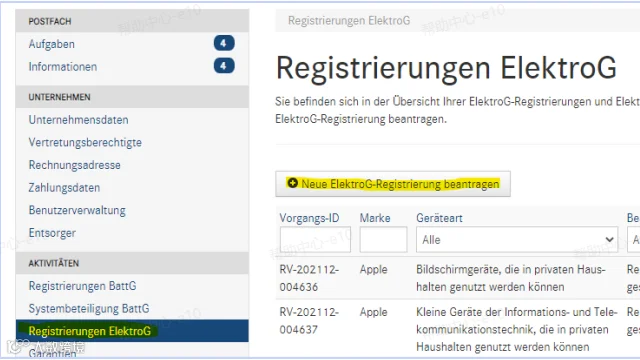The image size is (640, 360).
Task: Focus the Marke filter field
Action: point(383,240)
